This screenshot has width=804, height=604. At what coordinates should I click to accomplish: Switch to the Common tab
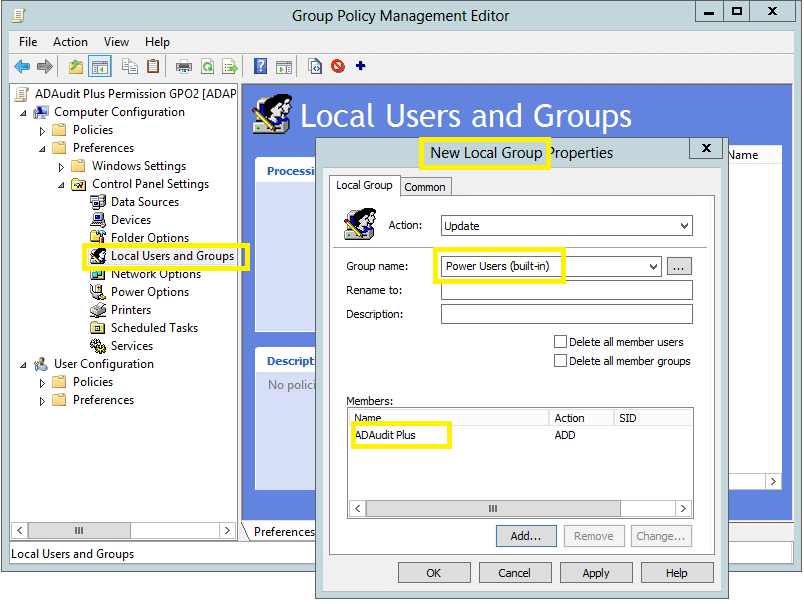click(425, 187)
